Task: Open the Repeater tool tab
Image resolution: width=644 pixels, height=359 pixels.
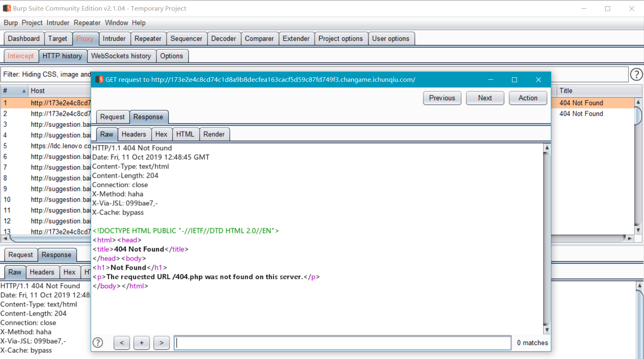Action: (148, 38)
